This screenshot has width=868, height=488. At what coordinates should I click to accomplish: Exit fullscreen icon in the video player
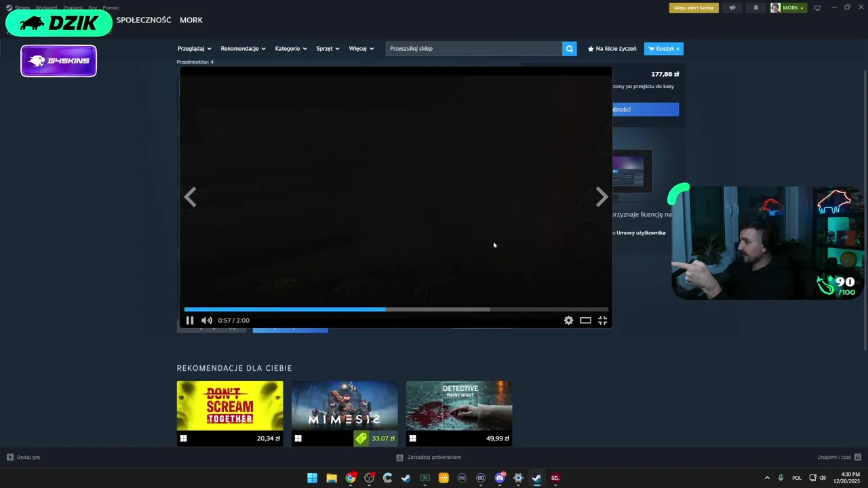pyautogui.click(x=602, y=321)
